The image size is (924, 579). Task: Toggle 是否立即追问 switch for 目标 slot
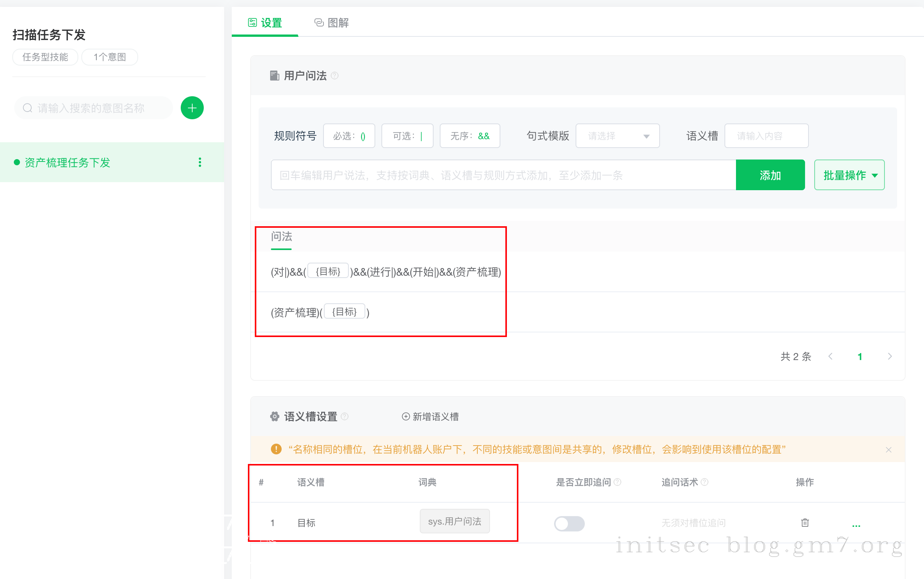569,523
